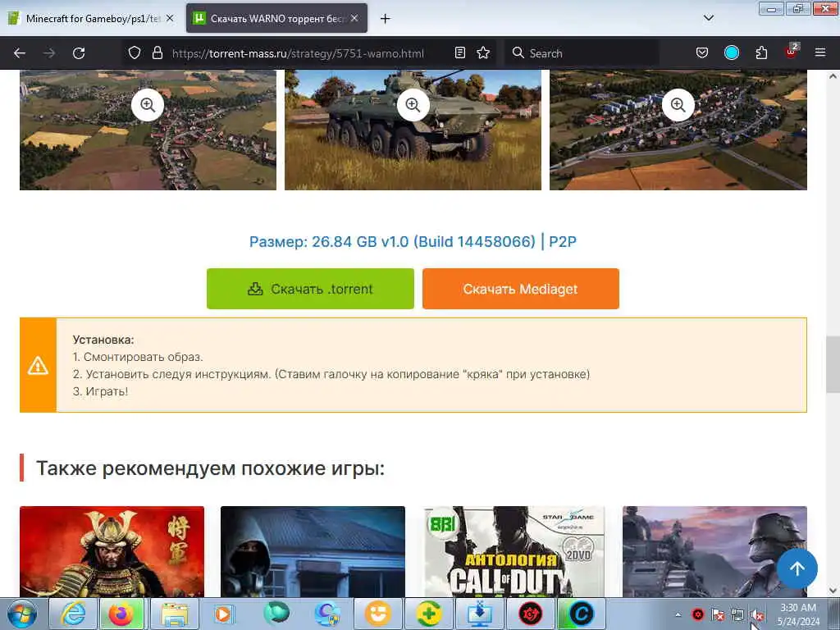Open the orange smiley face taskbar icon
Viewport: 840px width, 630px height.
[378, 614]
